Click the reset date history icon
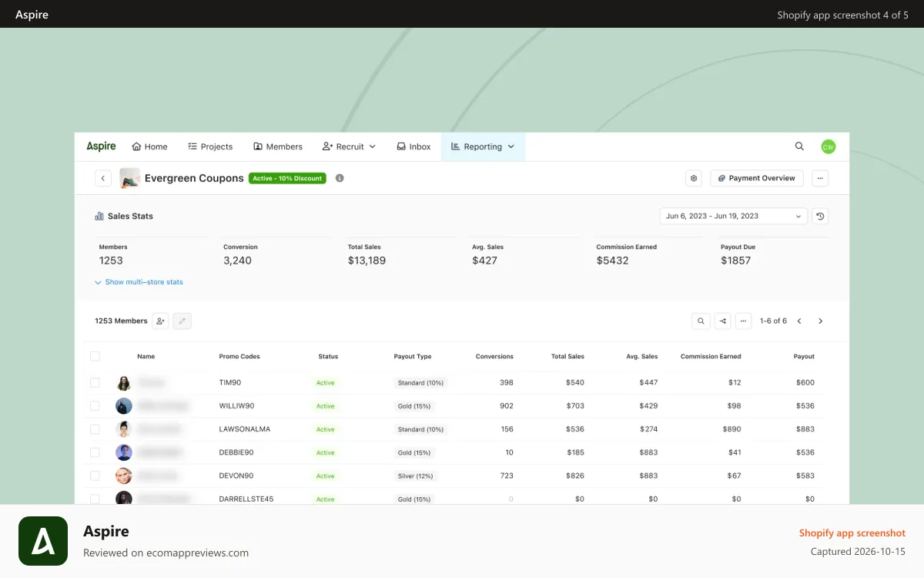 click(820, 217)
